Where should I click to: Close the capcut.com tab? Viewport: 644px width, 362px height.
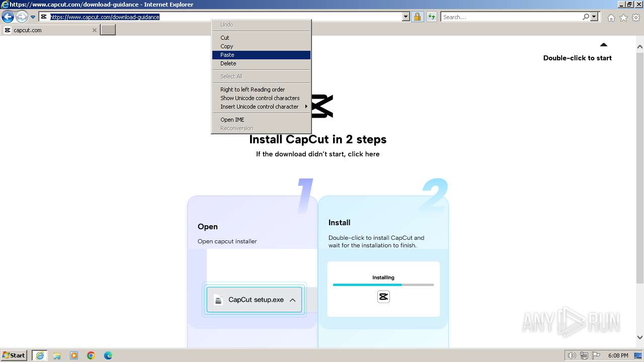pyautogui.click(x=94, y=30)
